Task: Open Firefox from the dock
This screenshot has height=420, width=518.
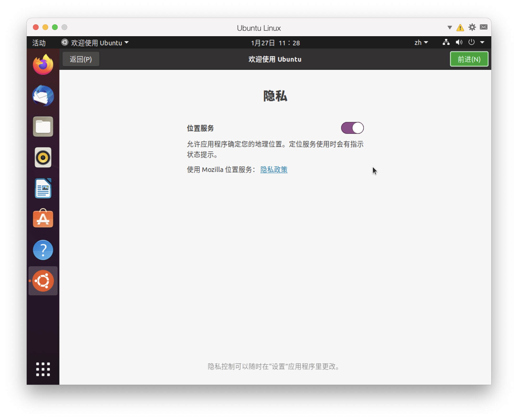Action: click(x=43, y=65)
